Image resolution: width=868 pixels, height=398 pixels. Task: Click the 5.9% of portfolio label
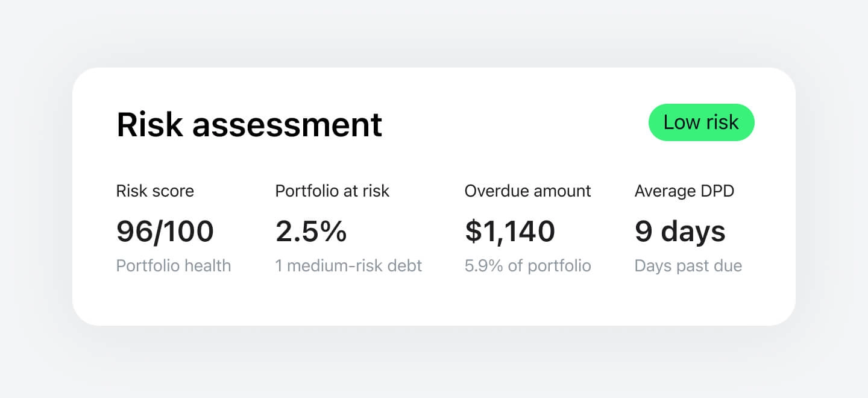click(527, 265)
